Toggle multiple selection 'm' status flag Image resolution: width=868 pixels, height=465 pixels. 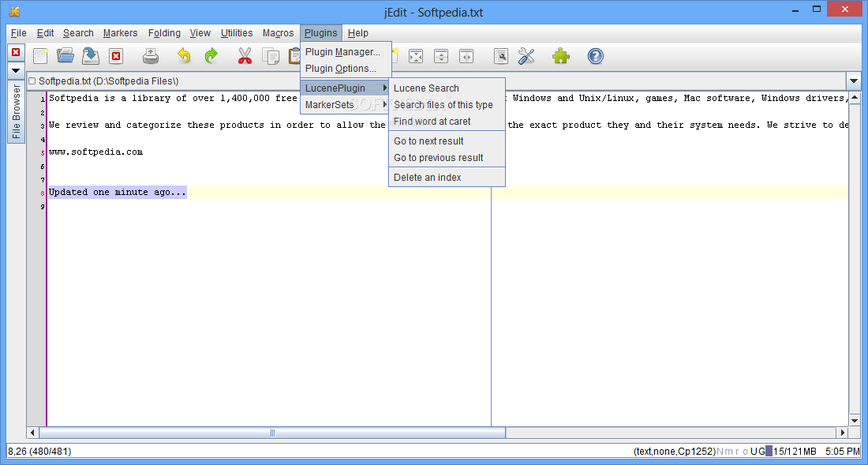click(729, 451)
